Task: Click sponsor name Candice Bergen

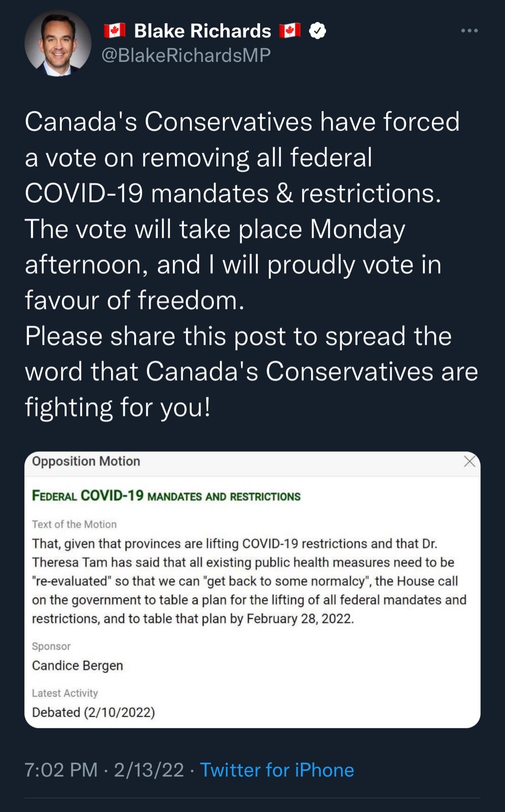Action: (77, 665)
